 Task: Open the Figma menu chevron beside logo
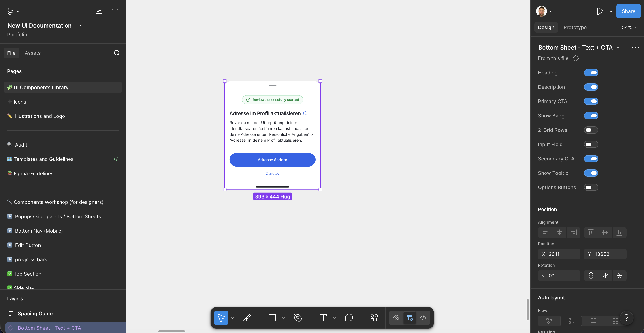pyautogui.click(x=18, y=11)
